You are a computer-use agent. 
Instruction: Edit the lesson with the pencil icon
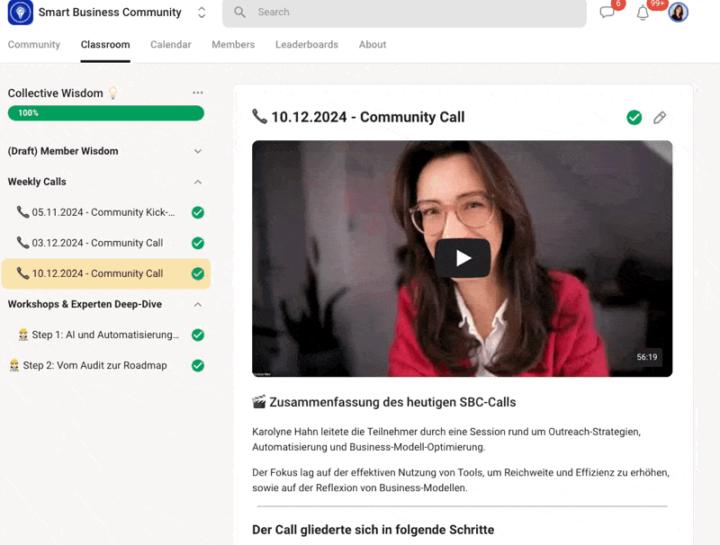point(660,118)
